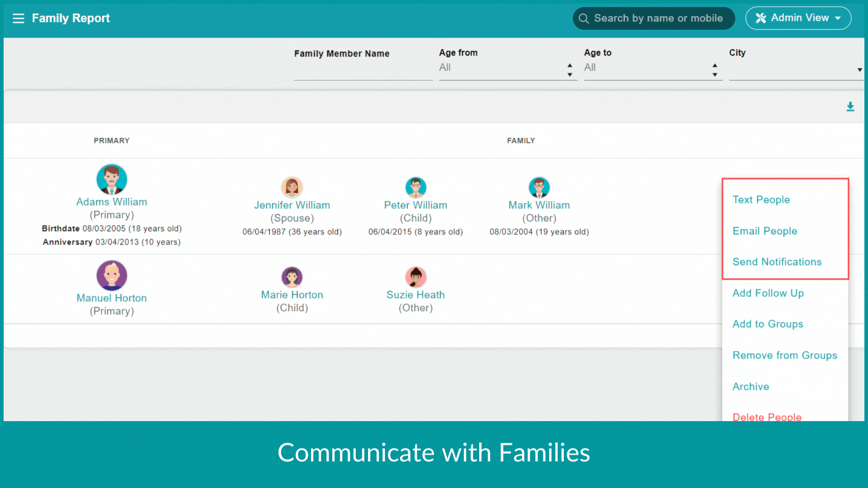Screen dimensions: 868x488
Task: Click Mark William's avatar
Action: [539, 188]
